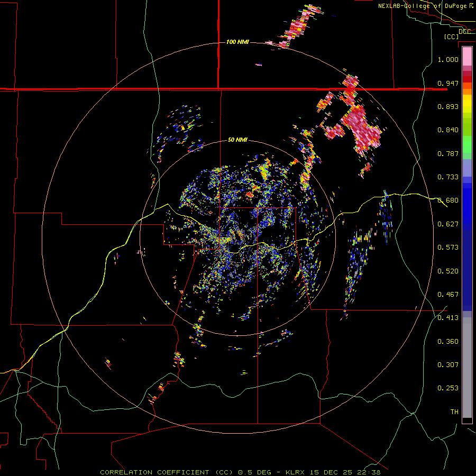
Task: Click the 0.627 legend value
Action: coord(448,224)
